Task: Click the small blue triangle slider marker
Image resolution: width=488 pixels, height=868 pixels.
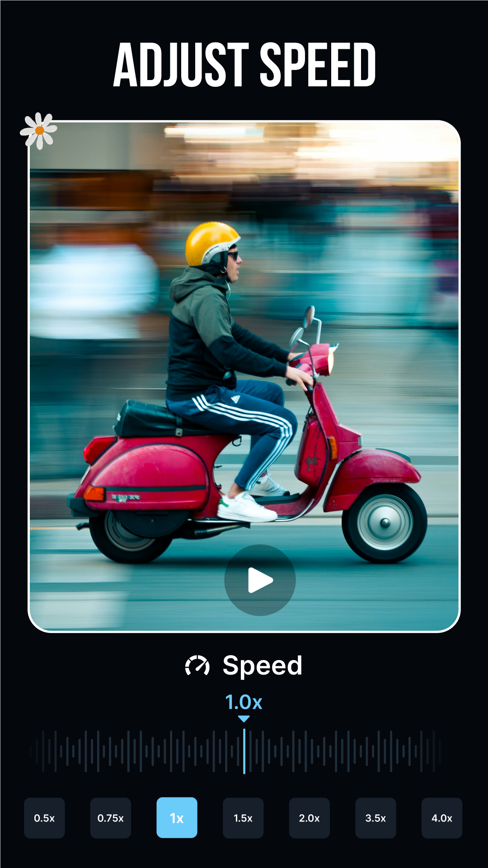Action: pos(244,719)
